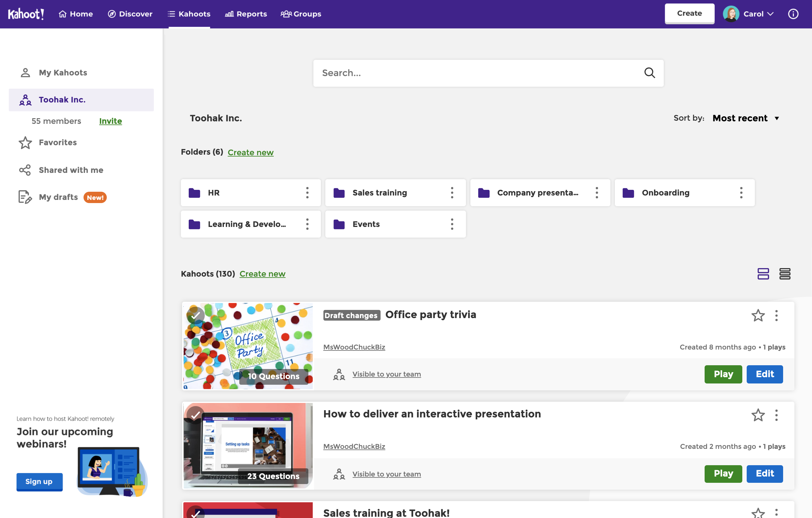Select the Home tab in navigation
This screenshot has height=518, width=812.
(75, 14)
